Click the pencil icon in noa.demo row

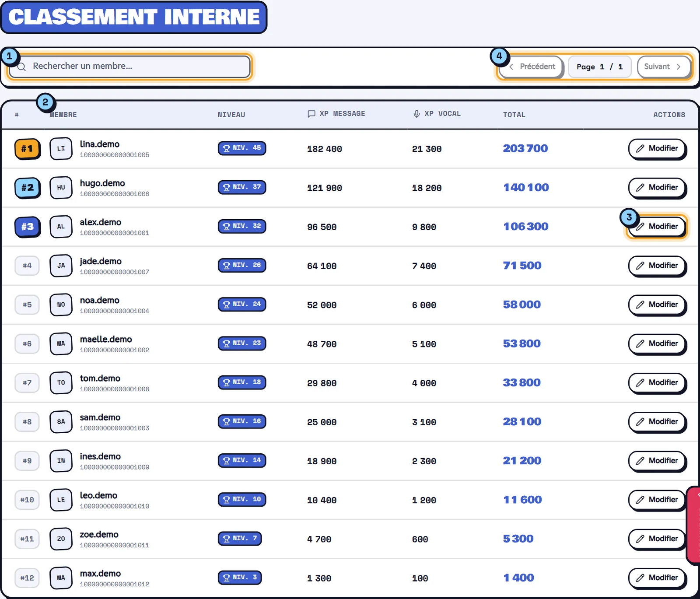click(640, 305)
